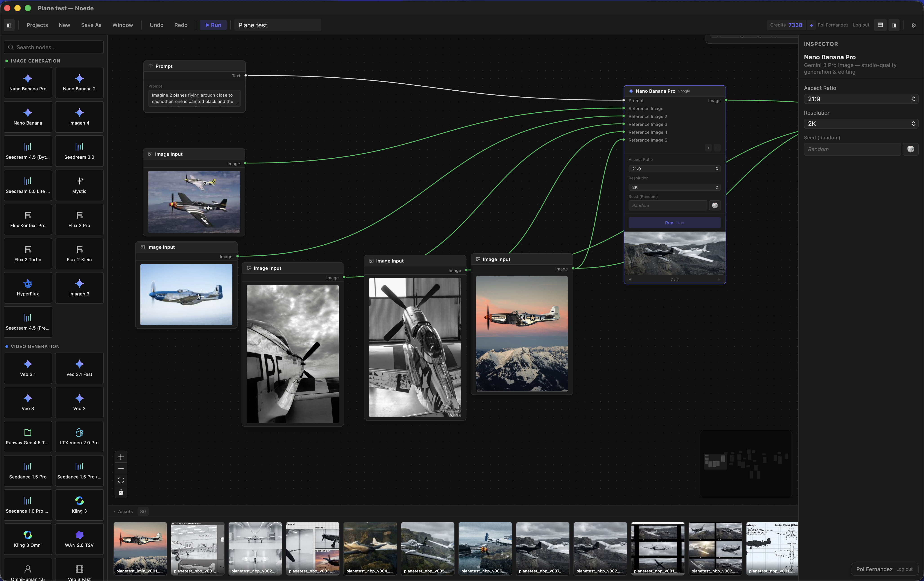Toggle the left sidebar panel button
Image resolution: width=924 pixels, height=581 pixels.
9,25
